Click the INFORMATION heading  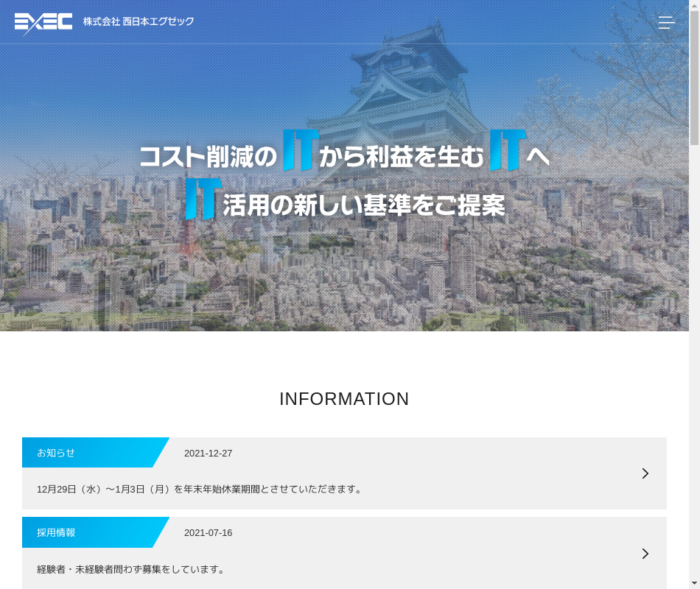[344, 399]
